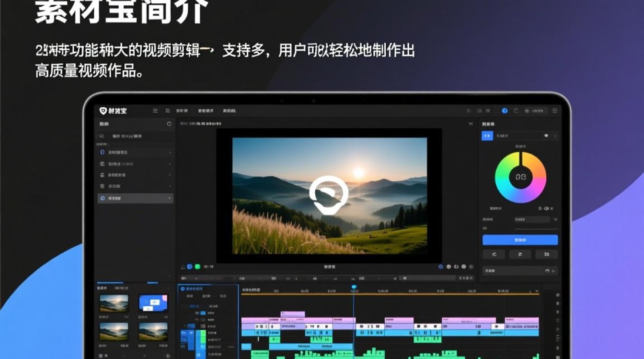Viewport: 644px width, 359px height.
Task: Select the first tab above the media thumbnails
Action: (102, 288)
